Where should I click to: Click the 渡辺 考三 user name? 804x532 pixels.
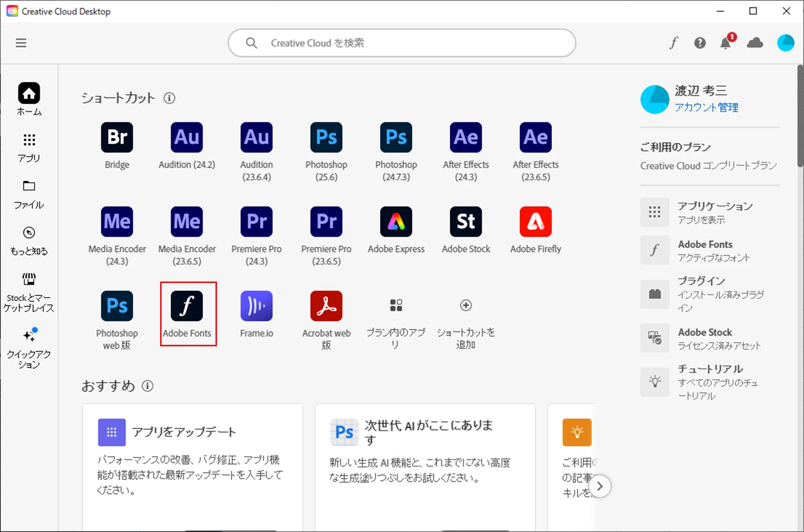pos(701,90)
